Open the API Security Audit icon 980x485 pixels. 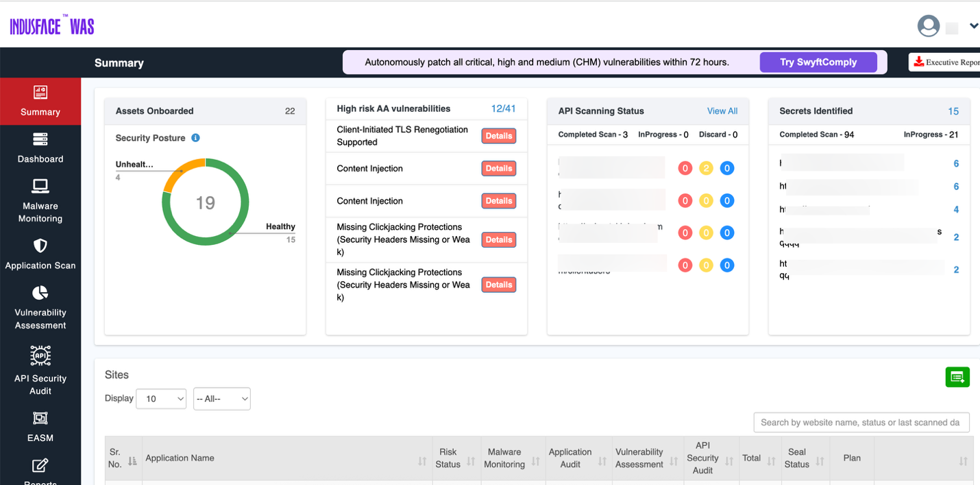[40, 355]
